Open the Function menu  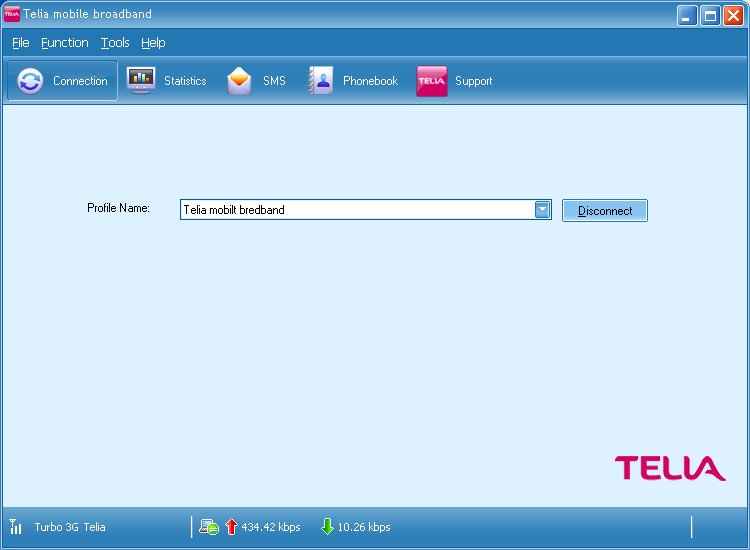(x=65, y=43)
